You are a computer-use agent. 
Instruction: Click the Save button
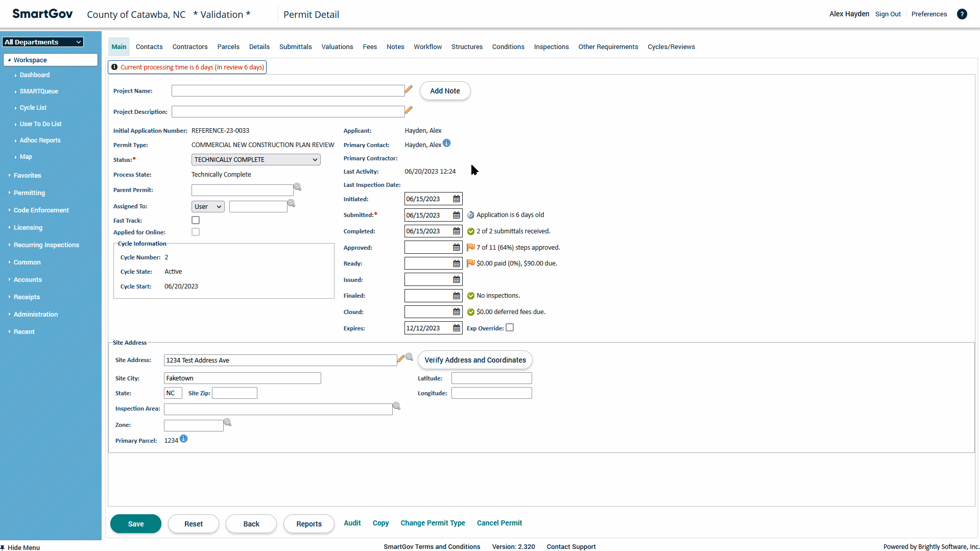point(136,524)
